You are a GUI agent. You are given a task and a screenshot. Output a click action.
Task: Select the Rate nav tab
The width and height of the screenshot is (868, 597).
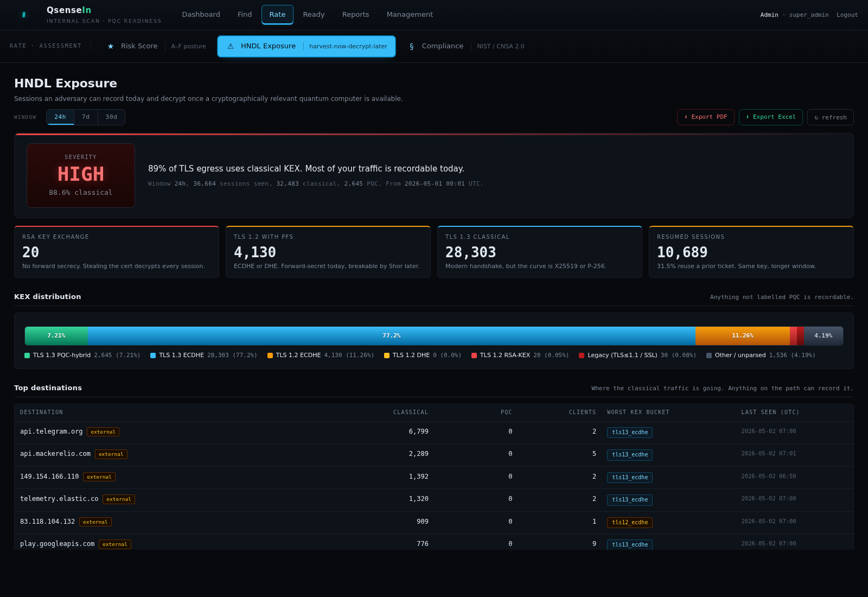(277, 15)
